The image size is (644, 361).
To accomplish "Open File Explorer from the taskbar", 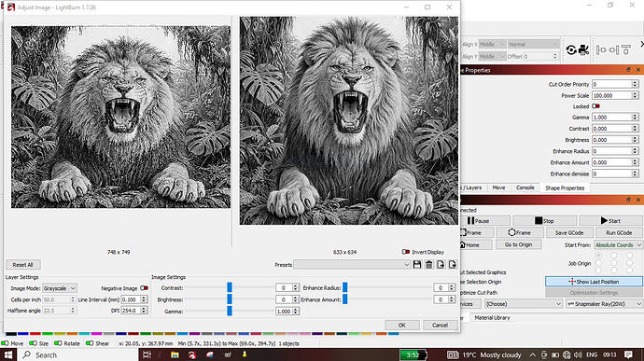I will (175, 354).
